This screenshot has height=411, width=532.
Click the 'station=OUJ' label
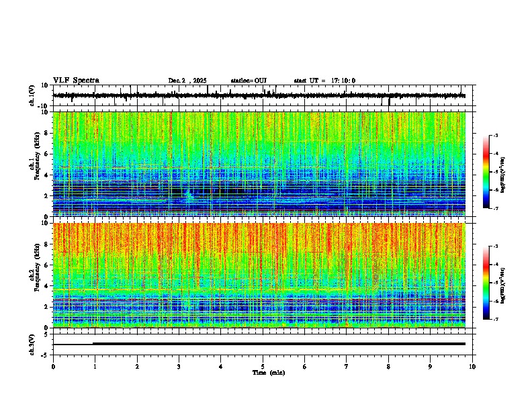[249, 81]
